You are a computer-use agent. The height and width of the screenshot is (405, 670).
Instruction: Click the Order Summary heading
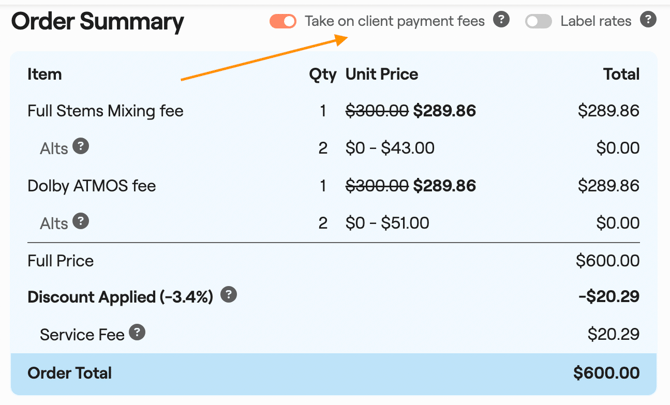click(98, 22)
